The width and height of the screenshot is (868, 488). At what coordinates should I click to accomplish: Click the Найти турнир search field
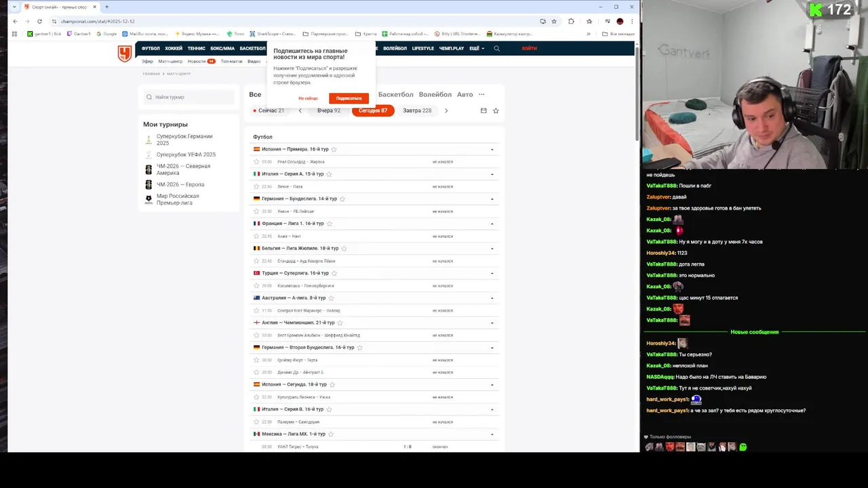[189, 97]
